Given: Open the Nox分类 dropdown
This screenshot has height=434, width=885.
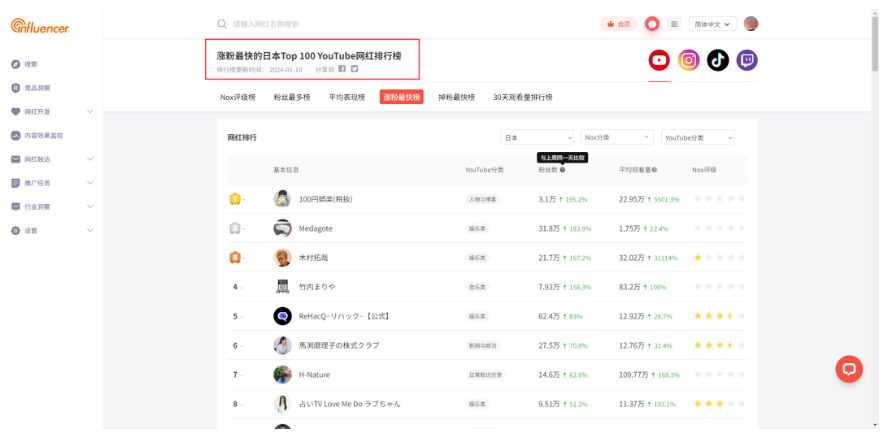Looking at the screenshot, I should (617, 137).
